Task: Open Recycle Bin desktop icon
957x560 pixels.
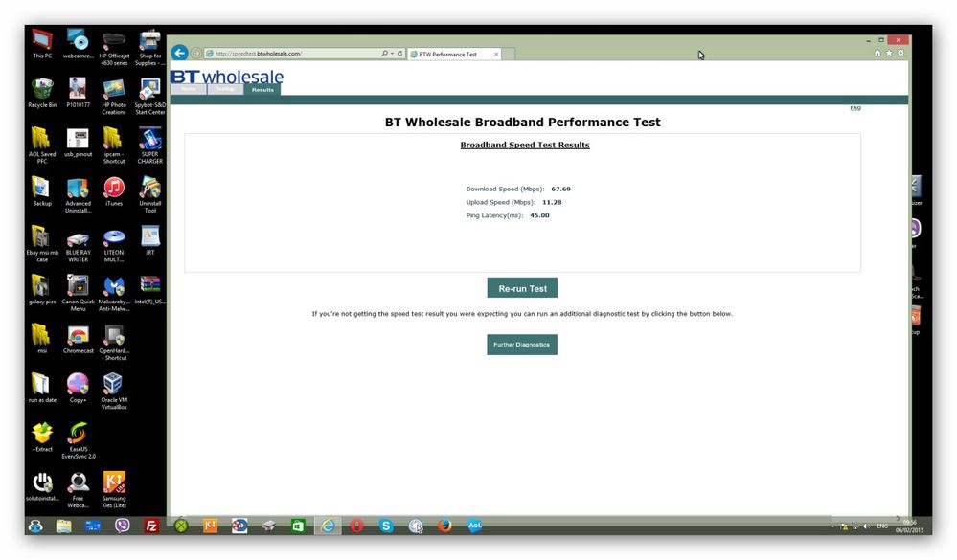Action: point(42,92)
